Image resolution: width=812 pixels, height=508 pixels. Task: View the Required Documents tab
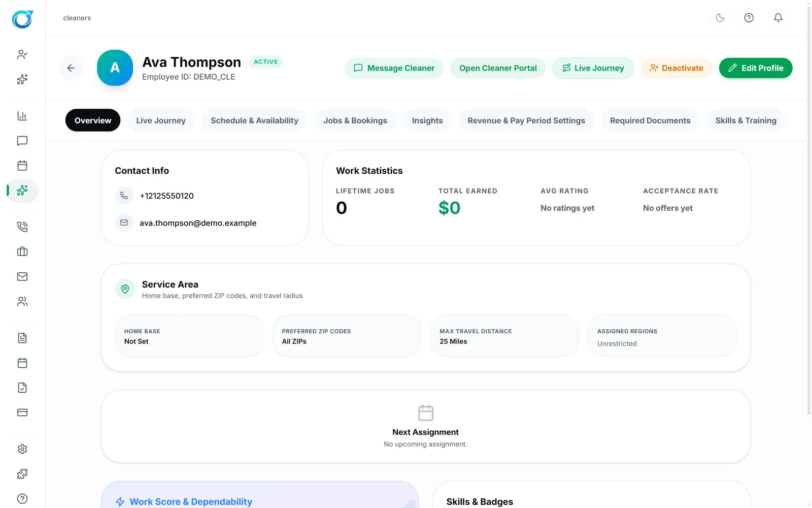[x=650, y=120]
